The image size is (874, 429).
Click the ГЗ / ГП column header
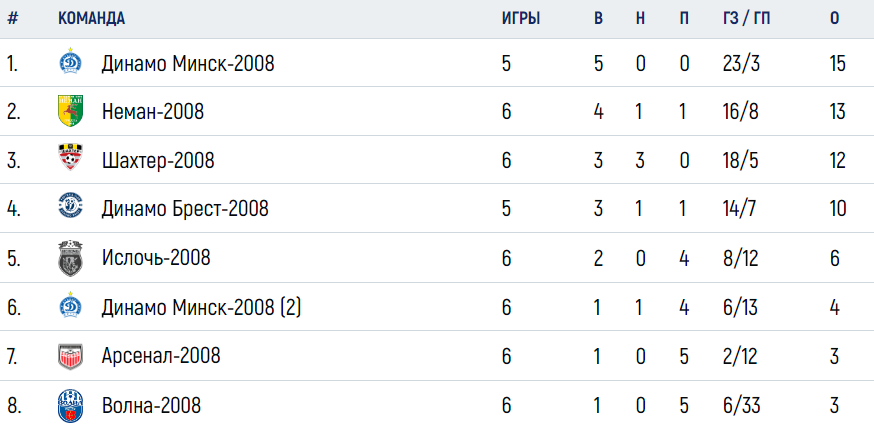pyautogui.click(x=746, y=18)
